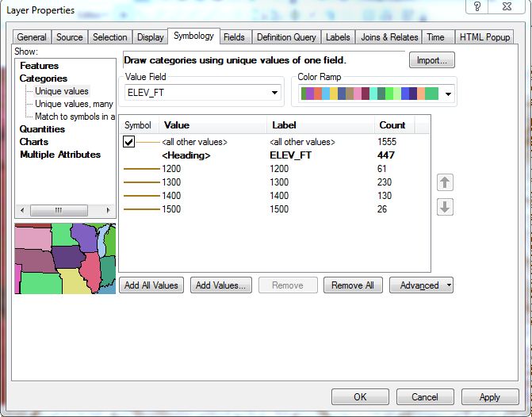Screen dimensions: 532x417
Task: Select the Symbology tab
Action: point(193,36)
